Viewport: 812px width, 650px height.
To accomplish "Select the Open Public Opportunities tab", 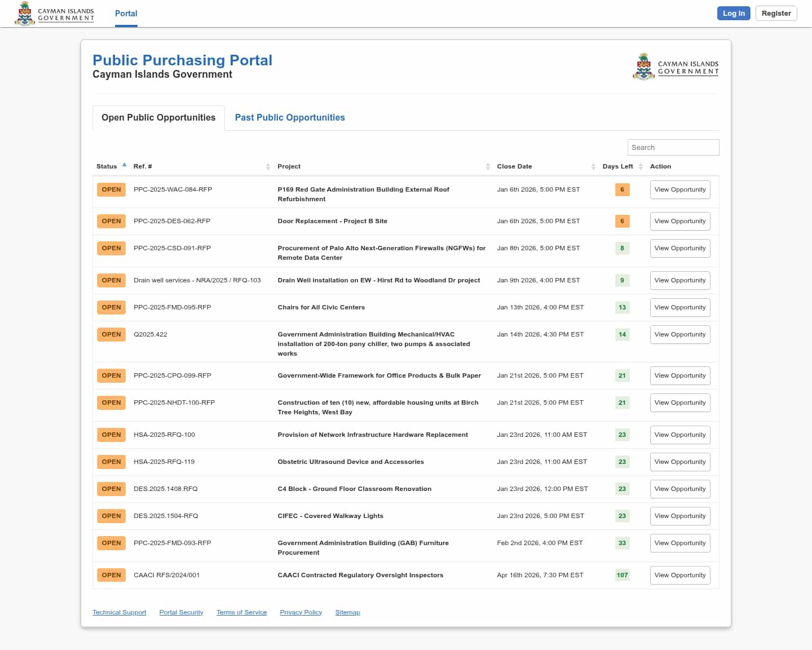I will [x=158, y=117].
